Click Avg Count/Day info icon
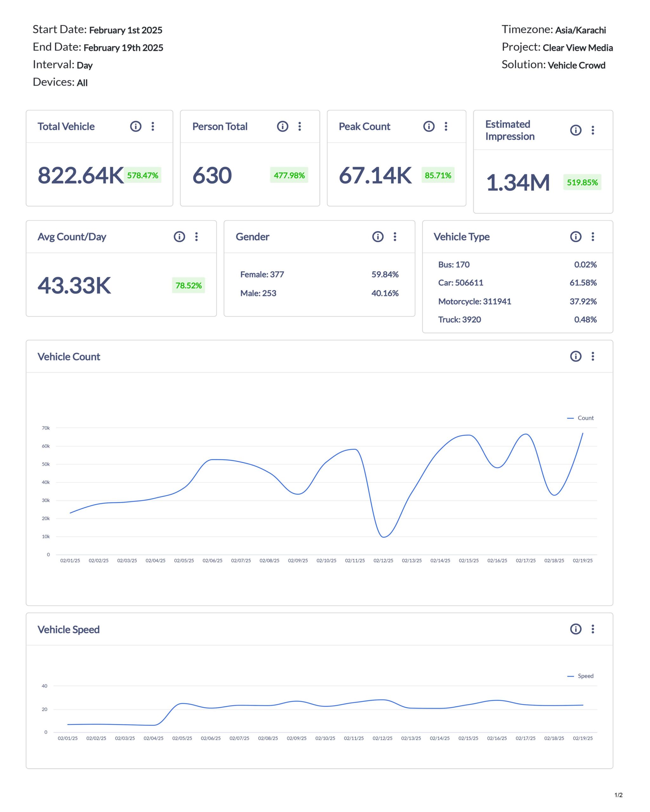Image resolution: width=650 pixels, height=812 pixels. (x=179, y=237)
